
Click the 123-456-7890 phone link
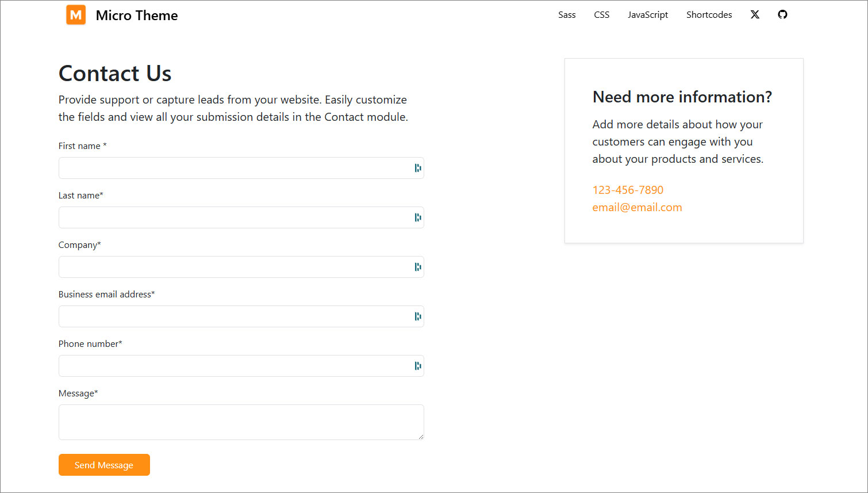(x=628, y=190)
